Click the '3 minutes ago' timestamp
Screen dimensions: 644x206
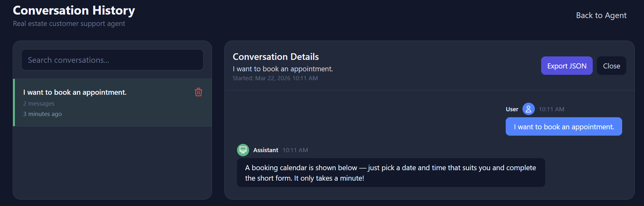pos(42,114)
